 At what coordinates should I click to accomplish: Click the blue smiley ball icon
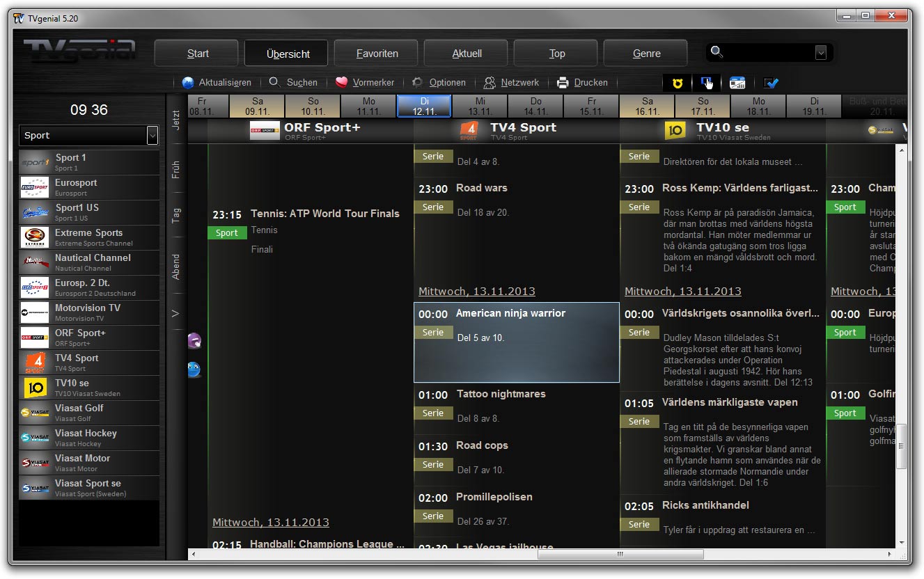(x=194, y=370)
